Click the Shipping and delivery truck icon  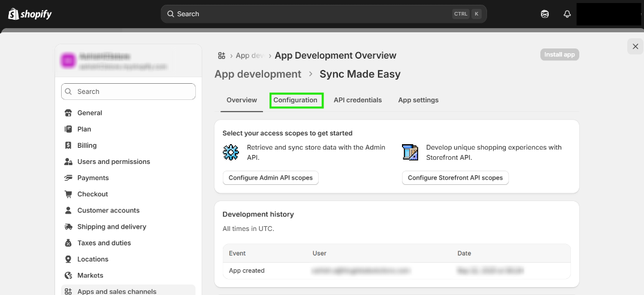68,227
